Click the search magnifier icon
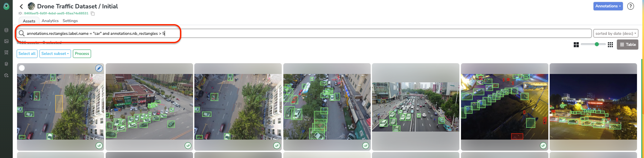The image size is (644, 158). pos(22,33)
